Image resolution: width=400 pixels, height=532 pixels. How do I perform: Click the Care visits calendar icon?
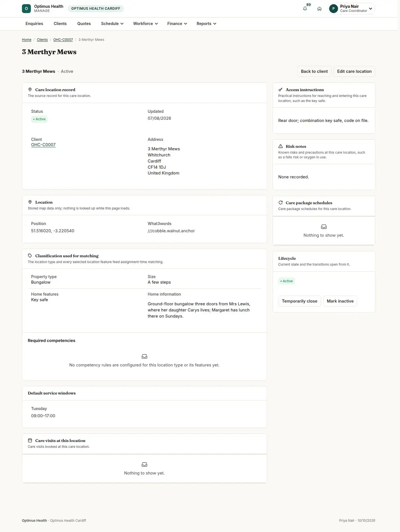pyautogui.click(x=30, y=440)
